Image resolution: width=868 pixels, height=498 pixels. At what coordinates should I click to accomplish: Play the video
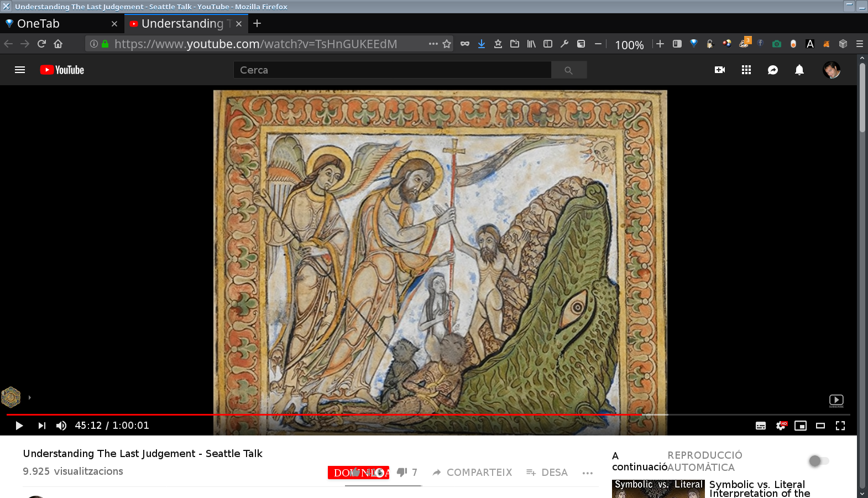pos(19,426)
